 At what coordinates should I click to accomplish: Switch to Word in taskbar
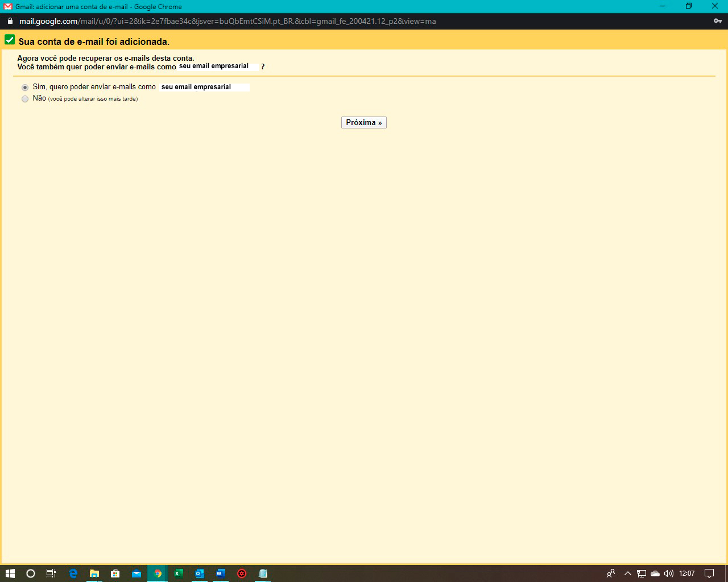(220, 573)
